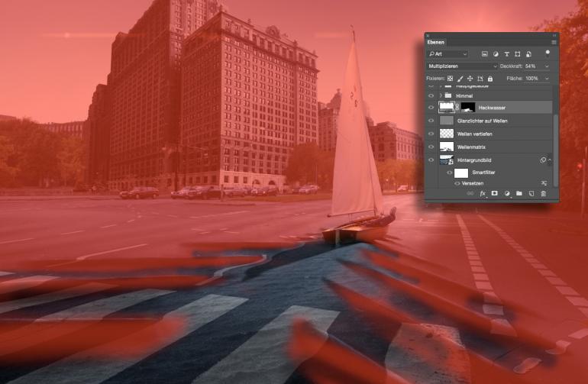Image resolution: width=588 pixels, height=384 pixels.
Task: Hide the Hintergrundbild layer
Action: [431, 160]
